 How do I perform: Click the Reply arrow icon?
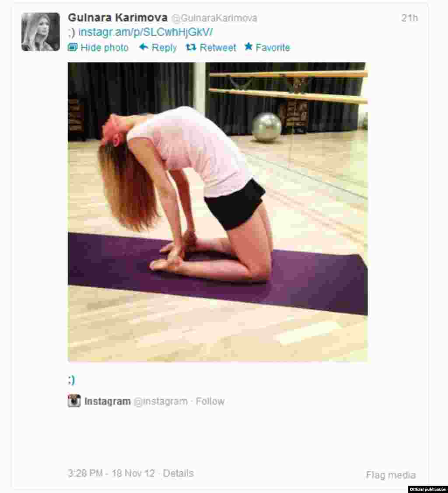point(143,47)
